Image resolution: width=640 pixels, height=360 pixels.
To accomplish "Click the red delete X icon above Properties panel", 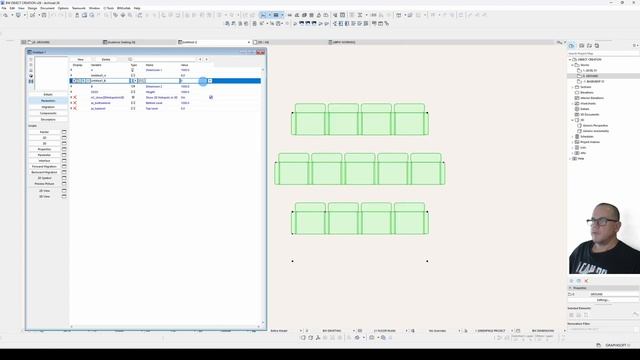I will tap(587, 281).
